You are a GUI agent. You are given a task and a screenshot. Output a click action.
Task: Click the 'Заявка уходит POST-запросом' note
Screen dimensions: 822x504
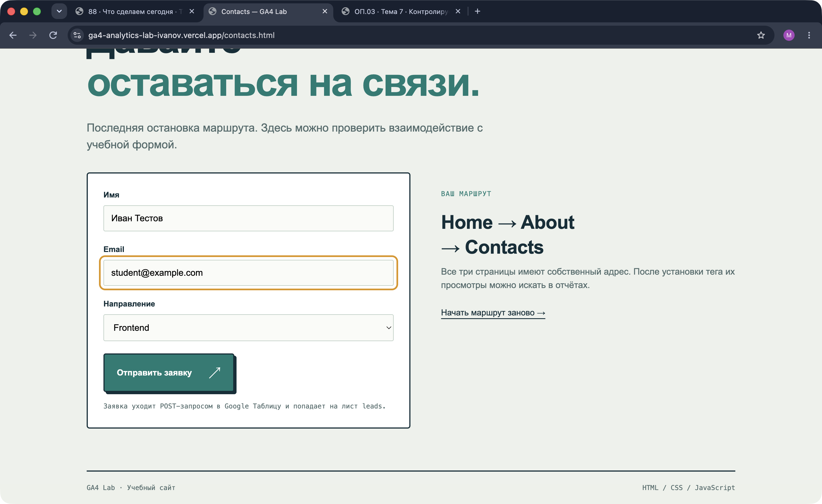tap(244, 406)
